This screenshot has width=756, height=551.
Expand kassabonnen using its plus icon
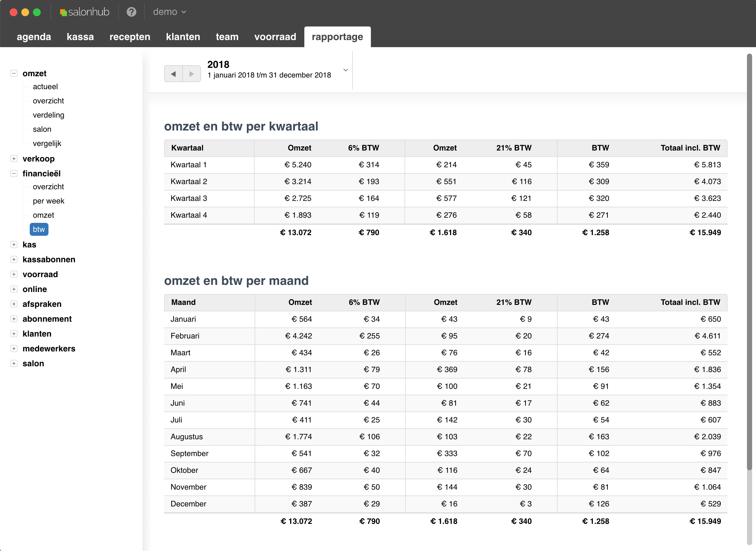point(14,259)
